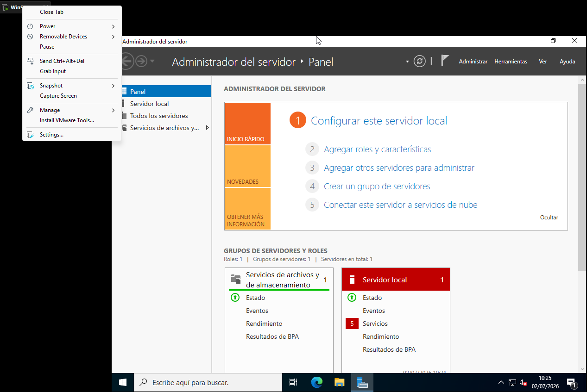Open the Ver menu

coord(543,62)
